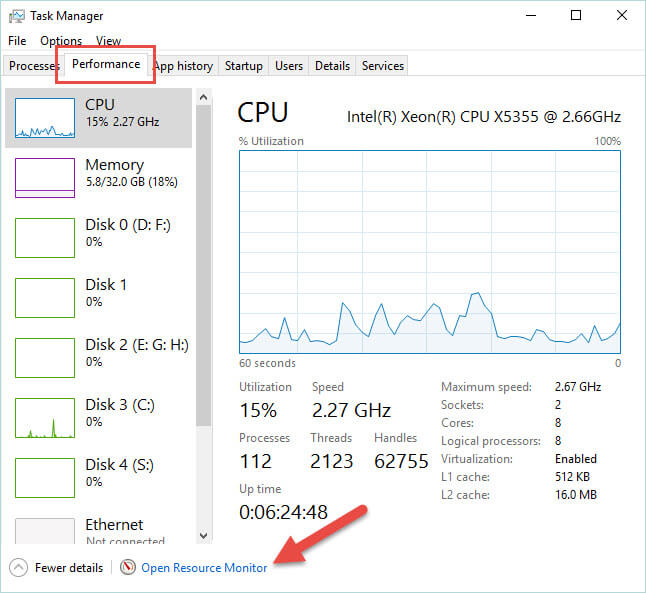
Task: Click the resource list scrollbar thumb
Action: click(203, 266)
